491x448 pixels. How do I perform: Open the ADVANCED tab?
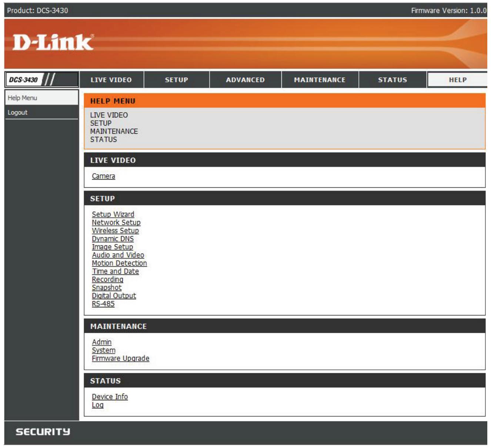[245, 80]
